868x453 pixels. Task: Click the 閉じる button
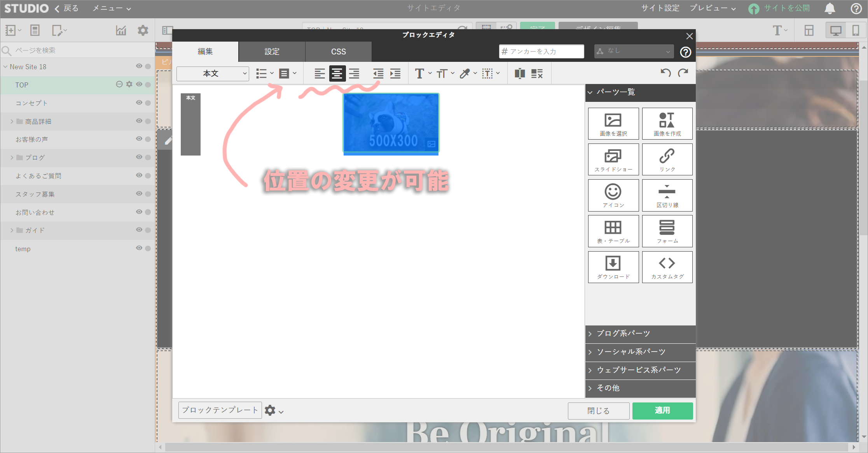coord(598,411)
